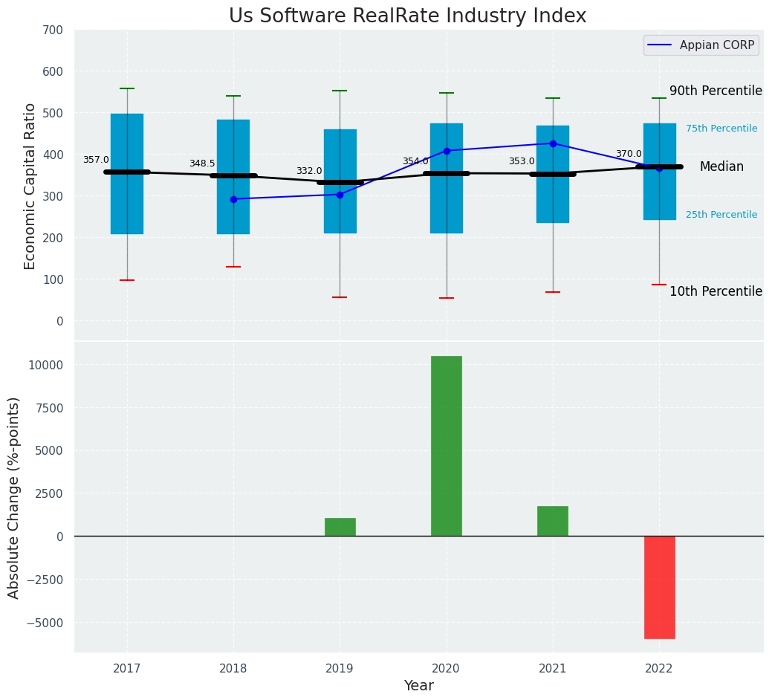Click the 25th Percentile label
Image resolution: width=772 pixels, height=700 pixels.
point(721,215)
